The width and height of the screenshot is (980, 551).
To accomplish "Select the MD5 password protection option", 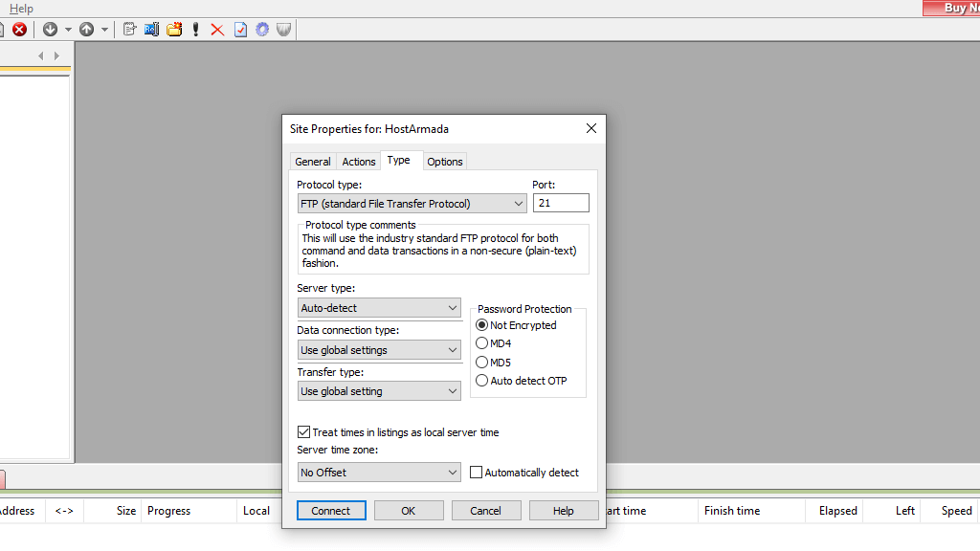I will 481,362.
